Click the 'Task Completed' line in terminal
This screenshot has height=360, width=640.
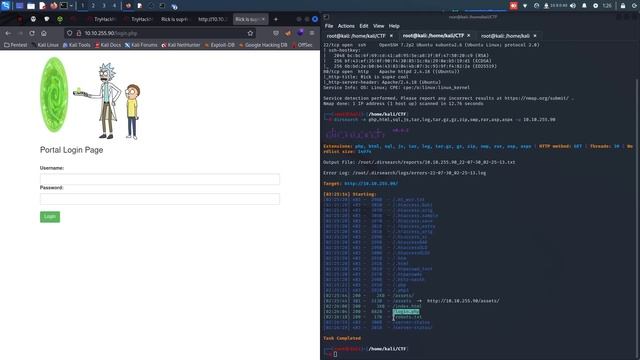click(342, 338)
